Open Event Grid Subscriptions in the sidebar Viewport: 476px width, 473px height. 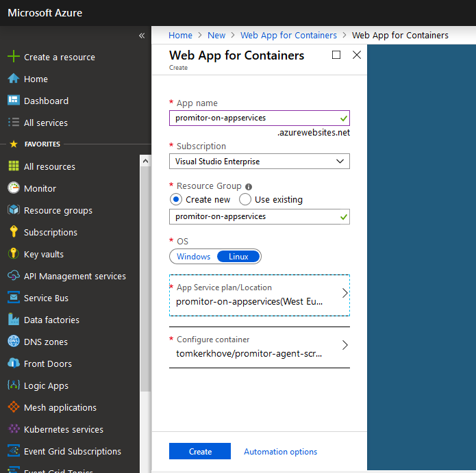coord(73,452)
